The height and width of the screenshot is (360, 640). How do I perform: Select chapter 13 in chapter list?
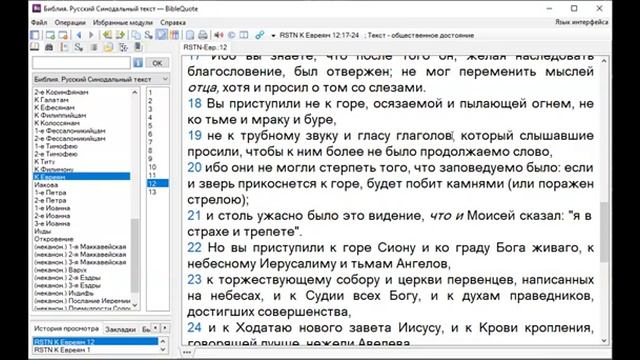click(152, 192)
